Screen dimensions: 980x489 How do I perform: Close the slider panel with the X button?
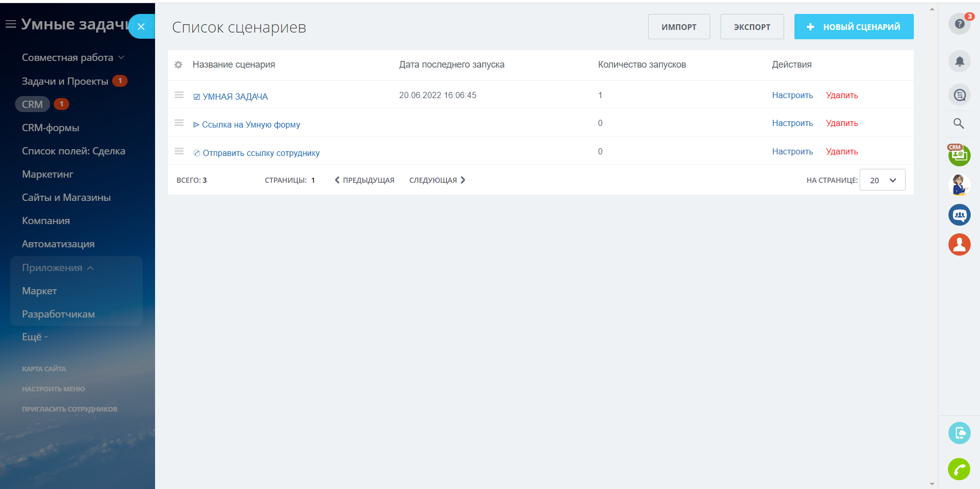(141, 26)
